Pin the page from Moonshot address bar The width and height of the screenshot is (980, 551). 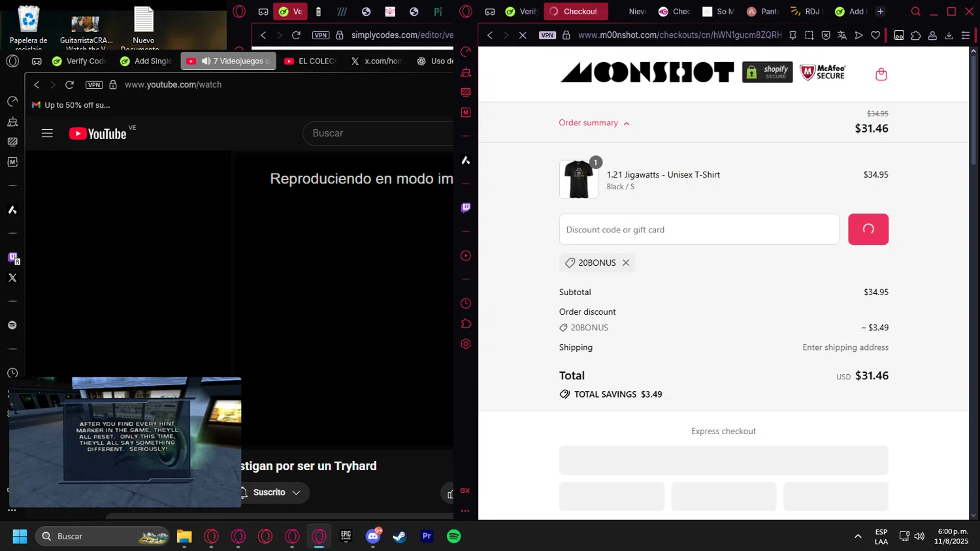(x=792, y=35)
